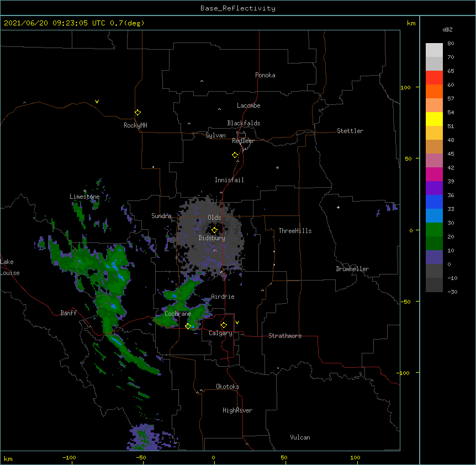Viewport: 476px width, 465px height.
Task: Pick the light gray 80-70 dBZ legend swatch
Action: tap(434, 50)
